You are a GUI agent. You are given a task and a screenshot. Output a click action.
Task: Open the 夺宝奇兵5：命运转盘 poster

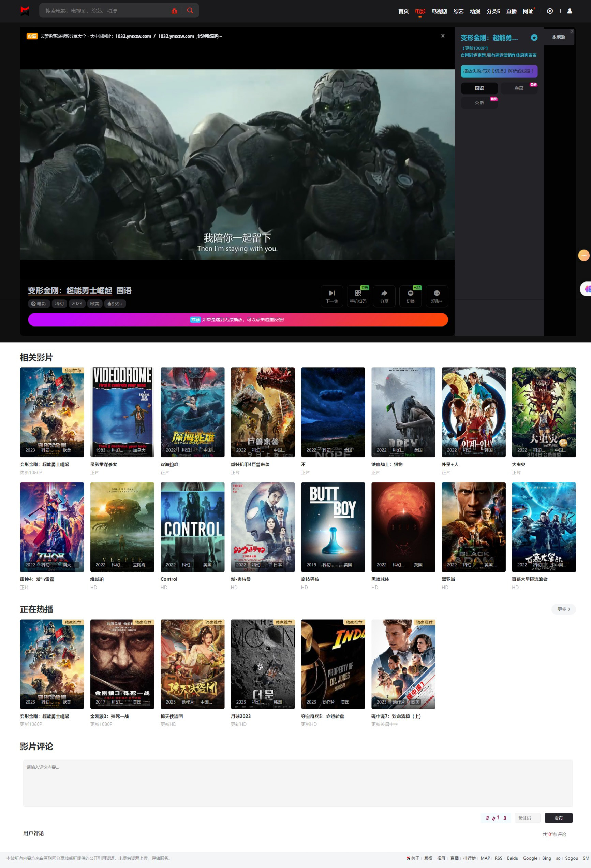coord(333,664)
